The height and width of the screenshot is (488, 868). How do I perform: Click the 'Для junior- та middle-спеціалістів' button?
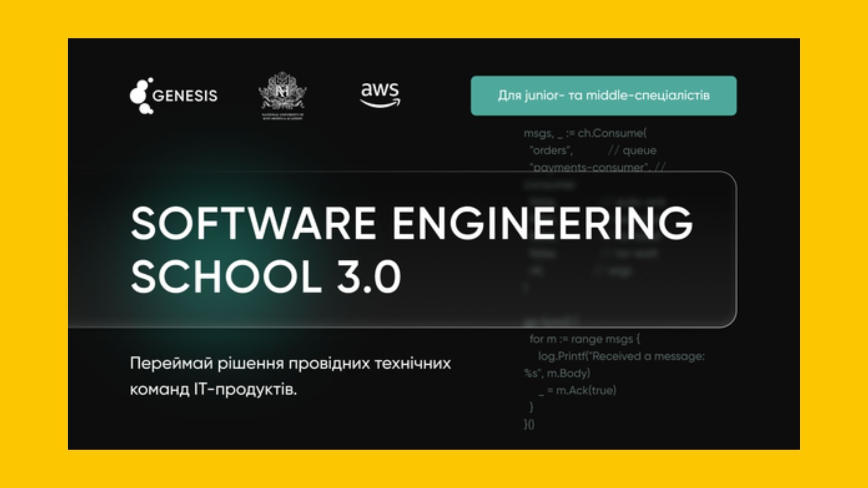[604, 96]
